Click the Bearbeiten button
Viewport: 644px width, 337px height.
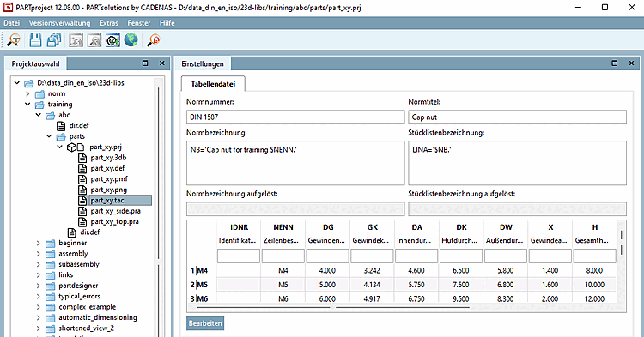[205, 323]
